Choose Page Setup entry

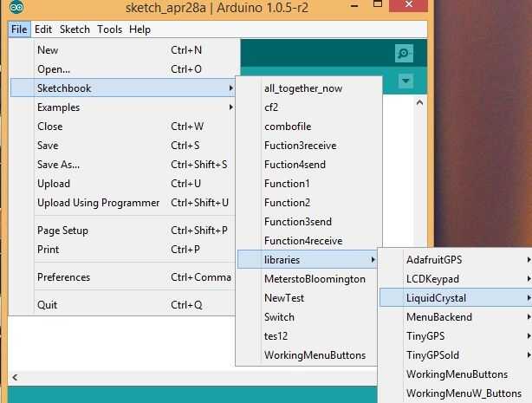tap(123, 231)
